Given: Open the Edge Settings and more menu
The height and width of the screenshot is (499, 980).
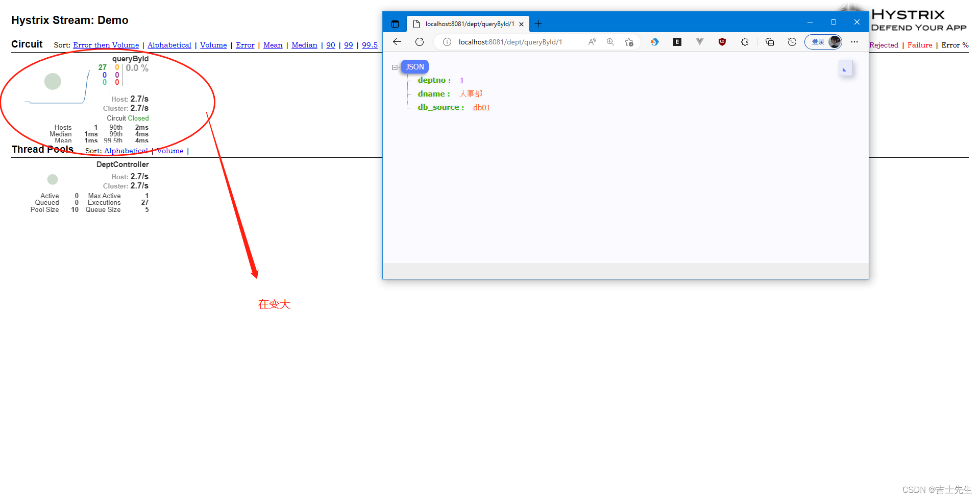Looking at the screenshot, I should pos(854,42).
